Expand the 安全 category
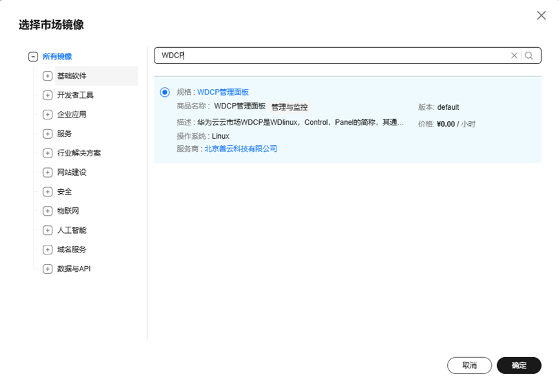 pyautogui.click(x=47, y=192)
